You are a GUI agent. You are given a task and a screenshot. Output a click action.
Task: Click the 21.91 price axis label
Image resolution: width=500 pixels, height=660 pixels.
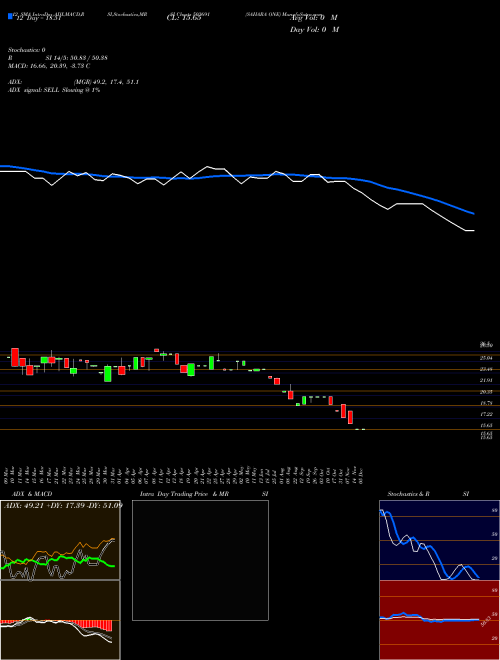pos(487,381)
